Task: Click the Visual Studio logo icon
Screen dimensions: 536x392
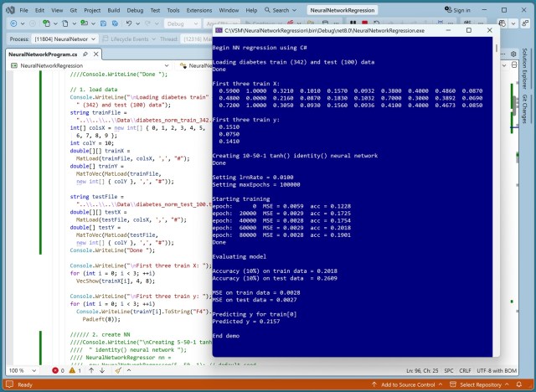Action: tap(9, 9)
